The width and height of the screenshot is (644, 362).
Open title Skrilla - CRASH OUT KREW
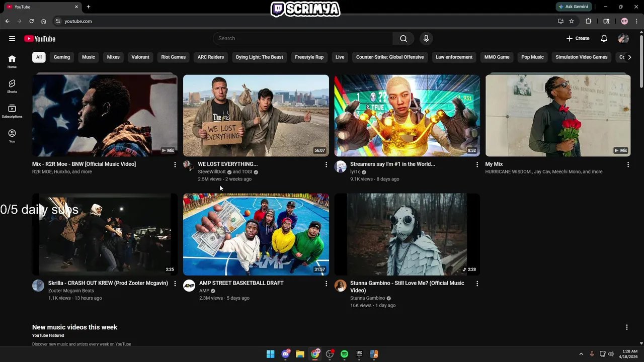(108, 283)
